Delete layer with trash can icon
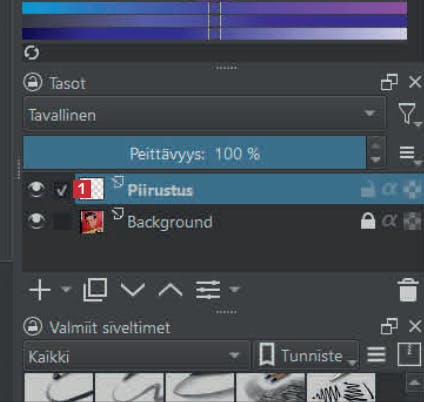The height and width of the screenshot is (402, 424). (408, 290)
